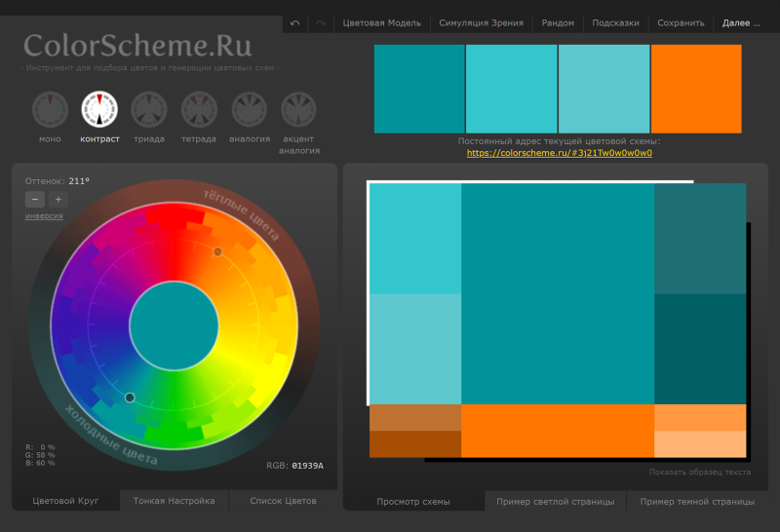Screen dimensions: 780x532
Task: Click the ColorScheme.Ru logo
Action: point(137,46)
